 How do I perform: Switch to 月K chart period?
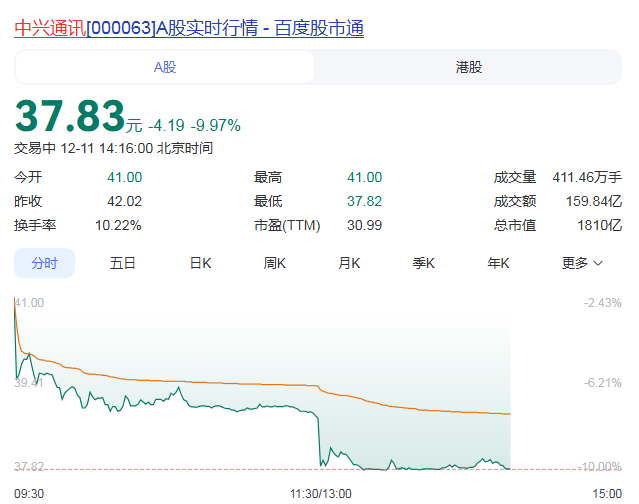[349, 263]
